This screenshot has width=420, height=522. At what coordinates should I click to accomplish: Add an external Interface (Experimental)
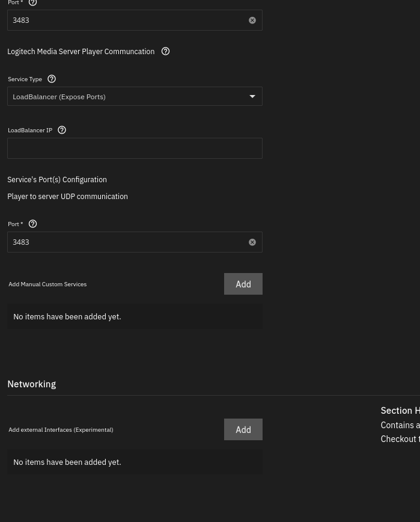coord(243,429)
